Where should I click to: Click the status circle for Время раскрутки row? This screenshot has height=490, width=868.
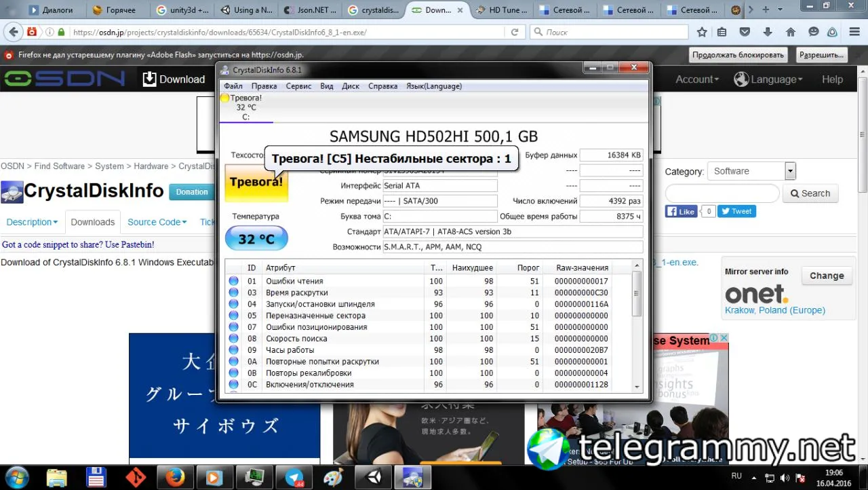pyautogui.click(x=234, y=293)
